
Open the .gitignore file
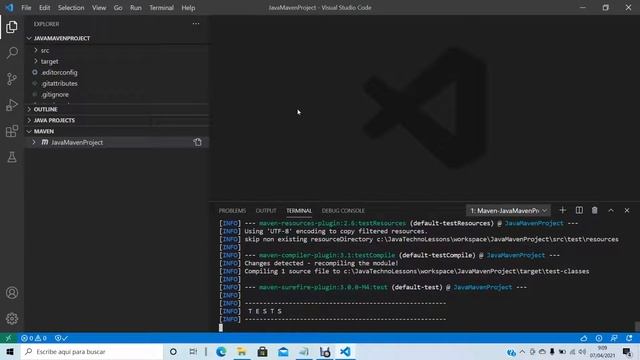tap(55, 94)
